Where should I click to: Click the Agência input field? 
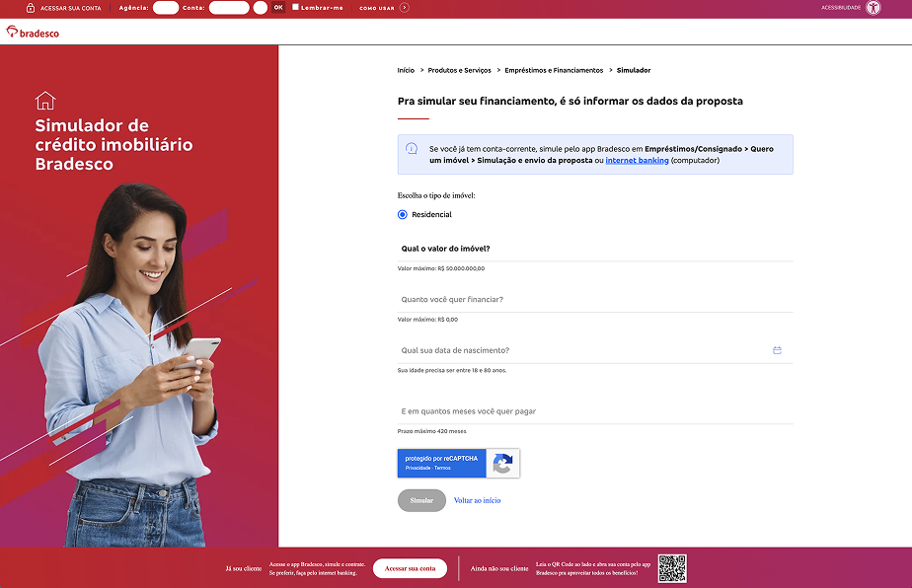(x=164, y=8)
